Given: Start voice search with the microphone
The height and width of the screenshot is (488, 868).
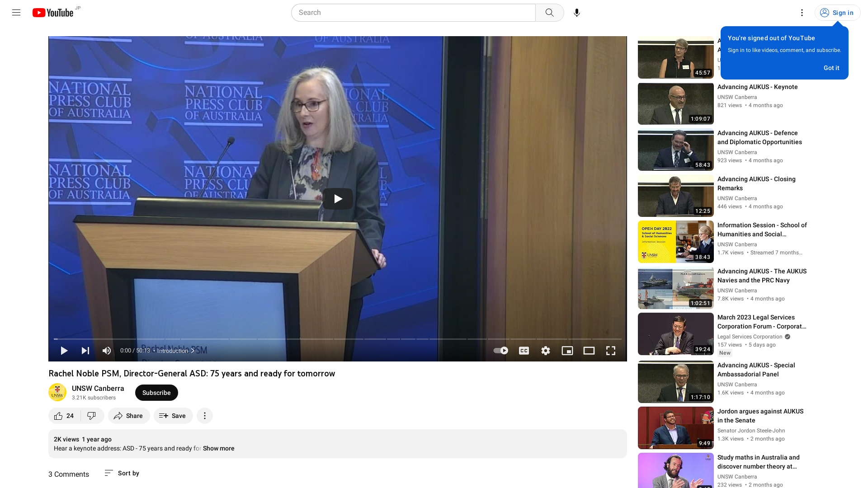Looking at the screenshot, I should click(576, 13).
